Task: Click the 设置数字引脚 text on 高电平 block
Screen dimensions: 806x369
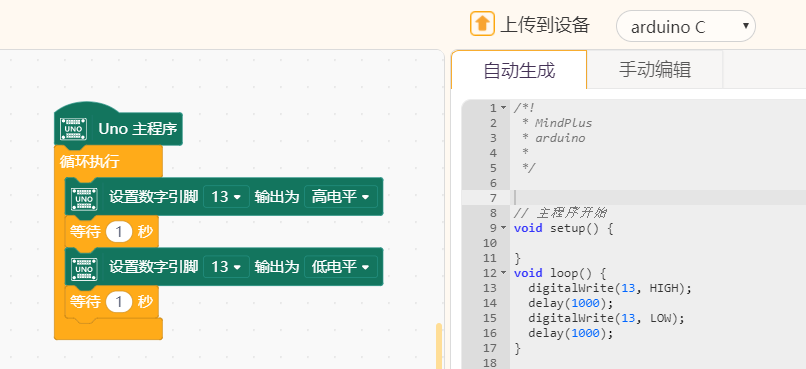Action: coord(153,196)
